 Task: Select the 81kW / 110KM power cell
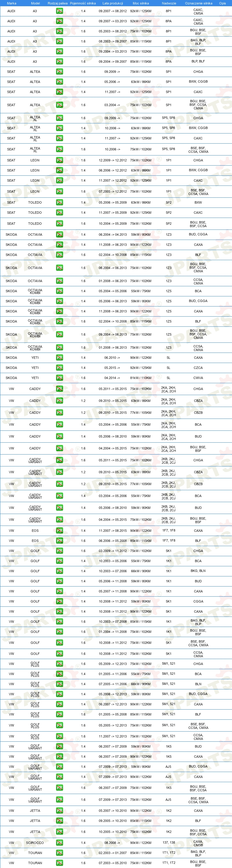point(141,378)
